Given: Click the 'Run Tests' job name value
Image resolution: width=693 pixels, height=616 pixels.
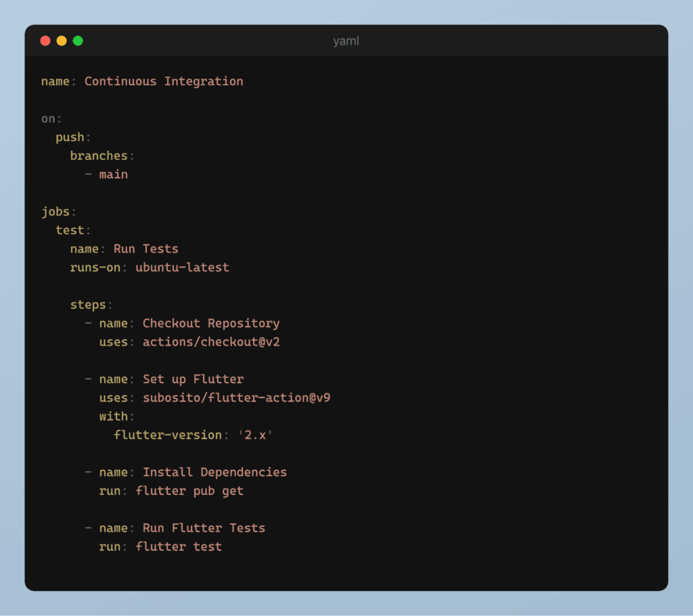Looking at the screenshot, I should point(146,249).
